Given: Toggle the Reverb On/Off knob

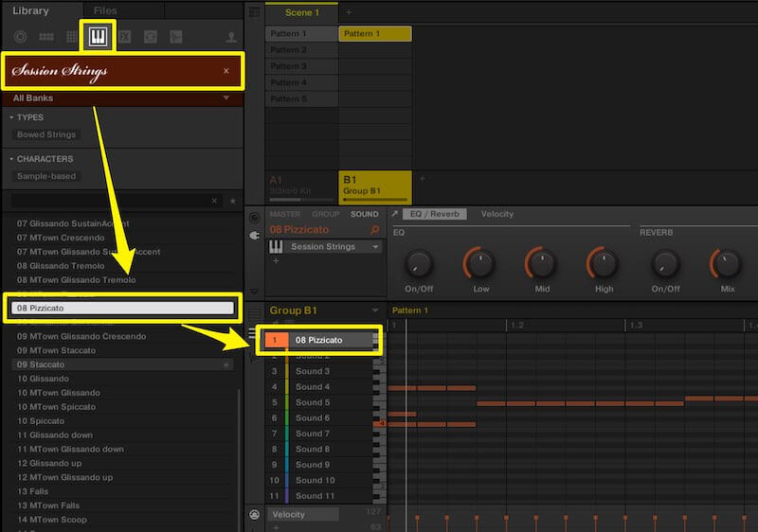Looking at the screenshot, I should (x=665, y=263).
